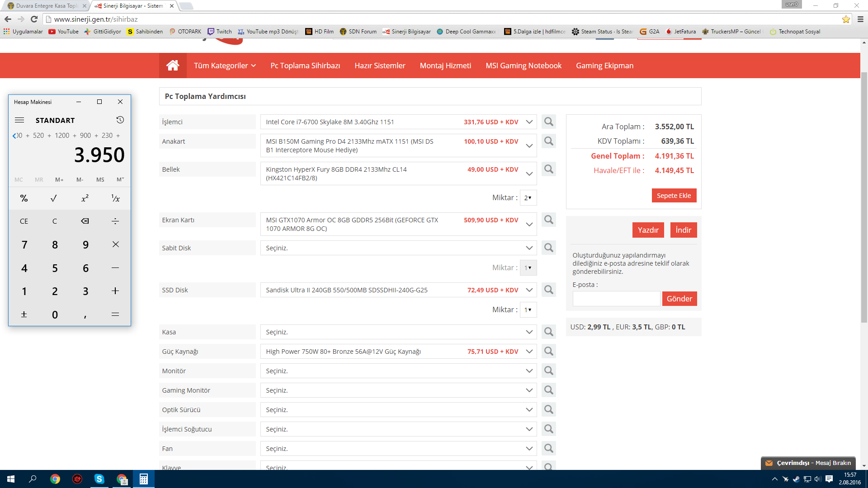The height and width of the screenshot is (488, 868).
Task: Click the E-posta input field
Action: 616,299
